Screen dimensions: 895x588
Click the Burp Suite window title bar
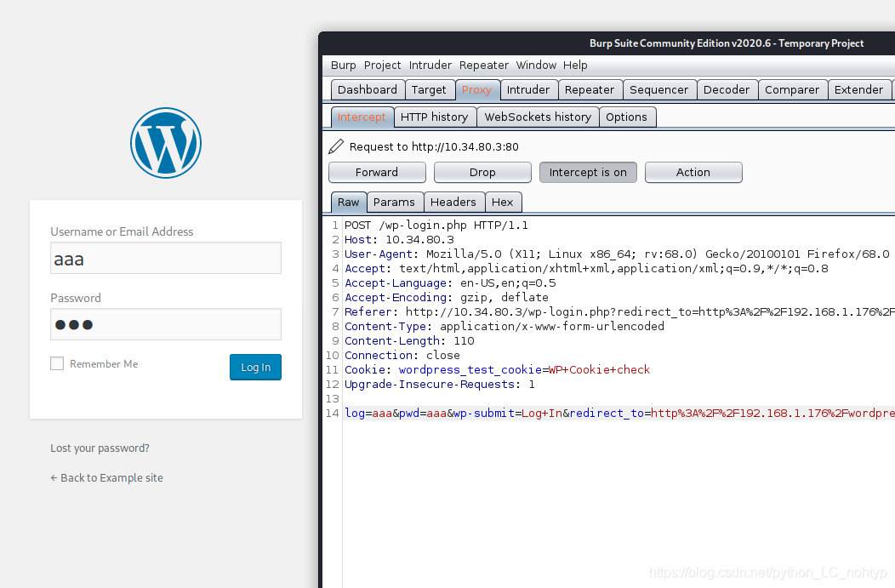click(608, 43)
